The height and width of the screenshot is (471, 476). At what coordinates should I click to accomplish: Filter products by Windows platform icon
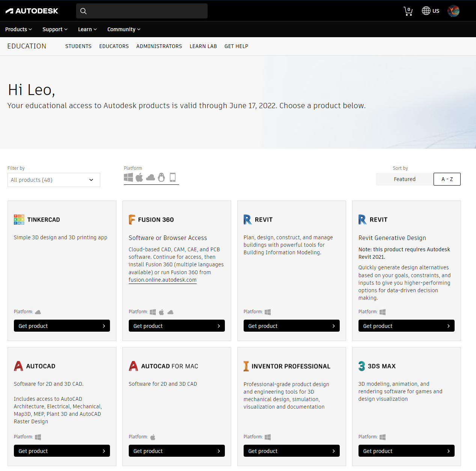[x=128, y=177]
